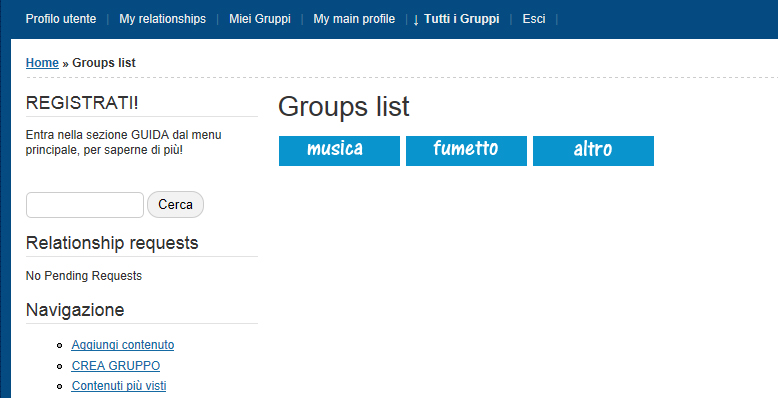The image size is (778, 398).
Task: Open the Aggiungi contenuto link
Action: point(123,344)
